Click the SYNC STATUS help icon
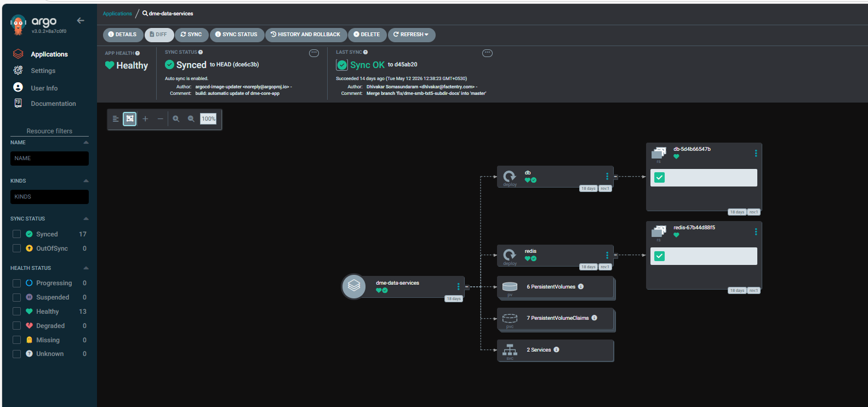The image size is (868, 407). (x=201, y=52)
